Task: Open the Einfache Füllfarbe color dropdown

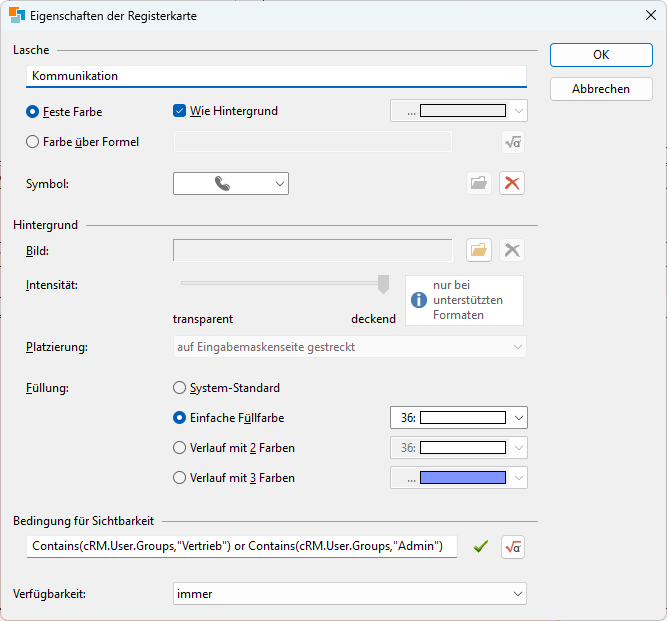Action: (x=458, y=418)
